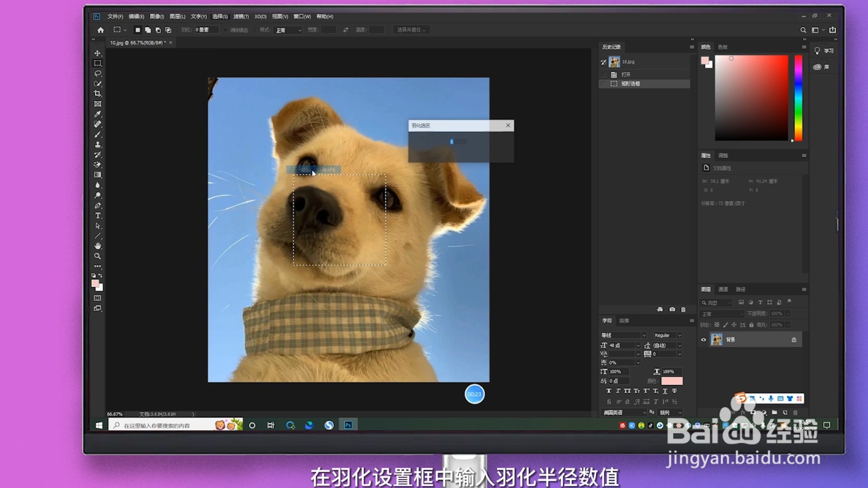Select the Lasso tool
The image size is (868, 488).
(98, 73)
